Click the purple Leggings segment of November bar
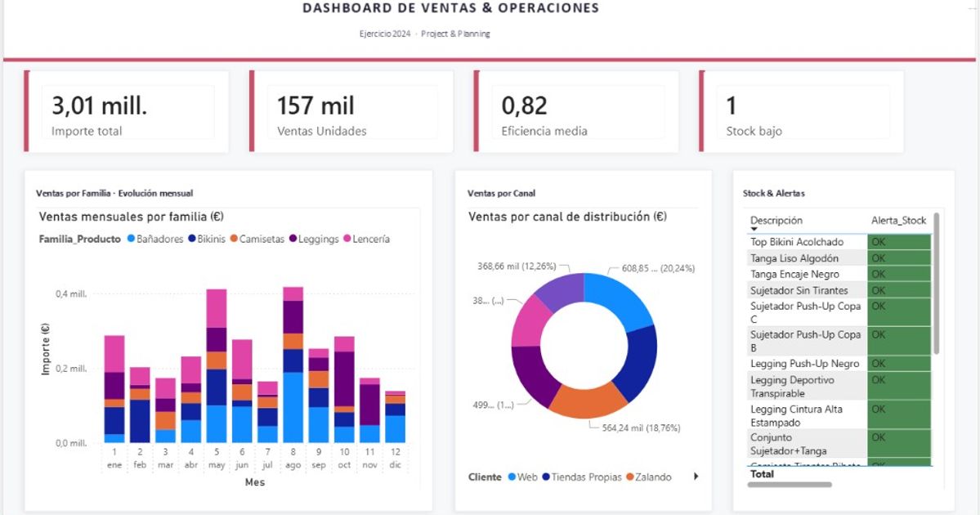The image size is (980, 515). coord(370,405)
